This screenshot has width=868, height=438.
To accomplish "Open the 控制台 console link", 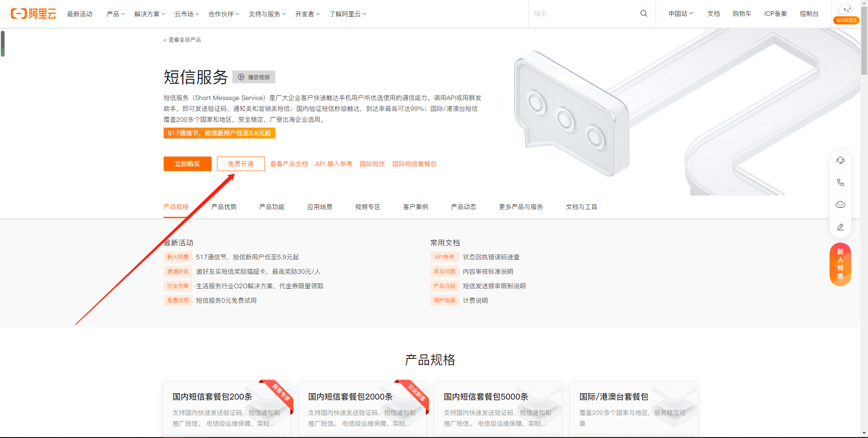I will 809,14.
